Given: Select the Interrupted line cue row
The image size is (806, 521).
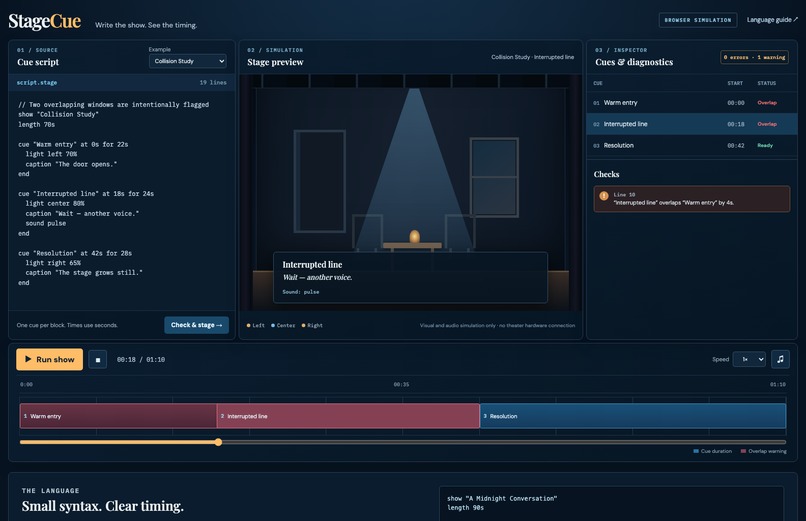Looking at the screenshot, I should tap(692, 124).
